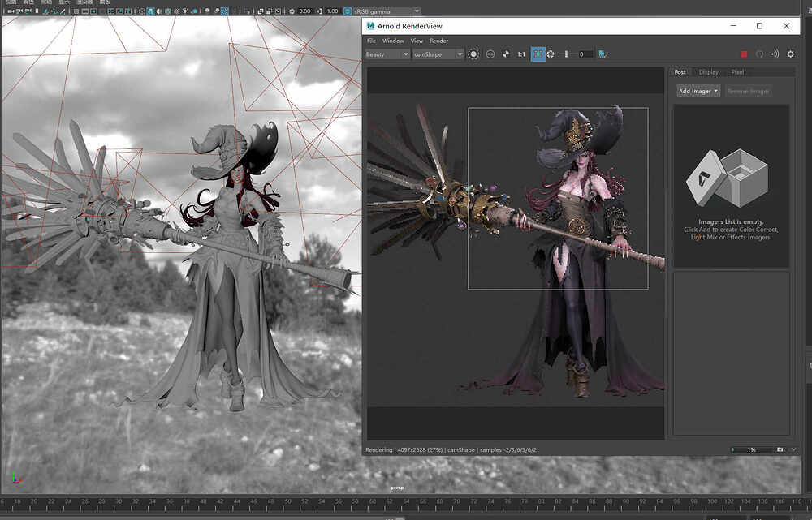Switch the viewport to wireframe display

[142, 11]
